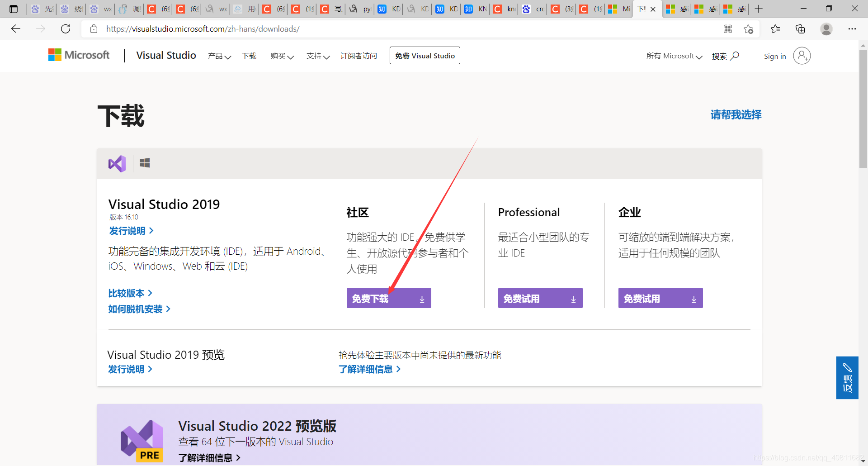The height and width of the screenshot is (466, 868).
Task: Click download arrow on Professional 免费试用
Action: [573, 299]
